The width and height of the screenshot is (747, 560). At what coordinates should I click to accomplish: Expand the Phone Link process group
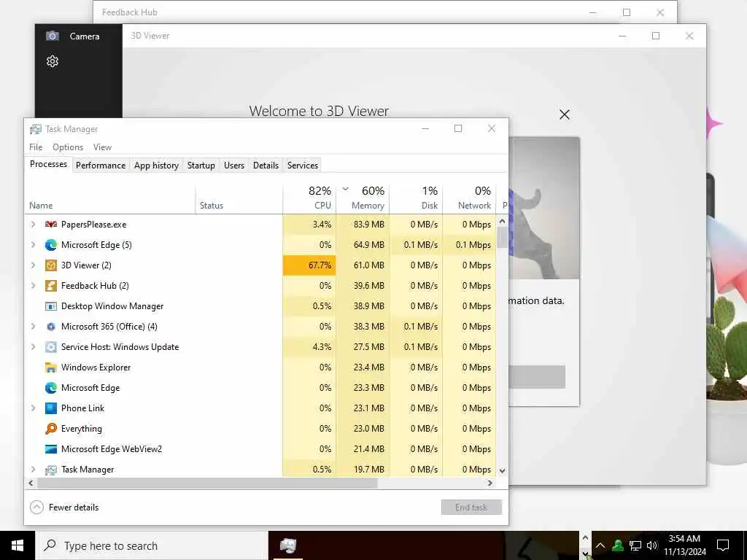coord(33,408)
